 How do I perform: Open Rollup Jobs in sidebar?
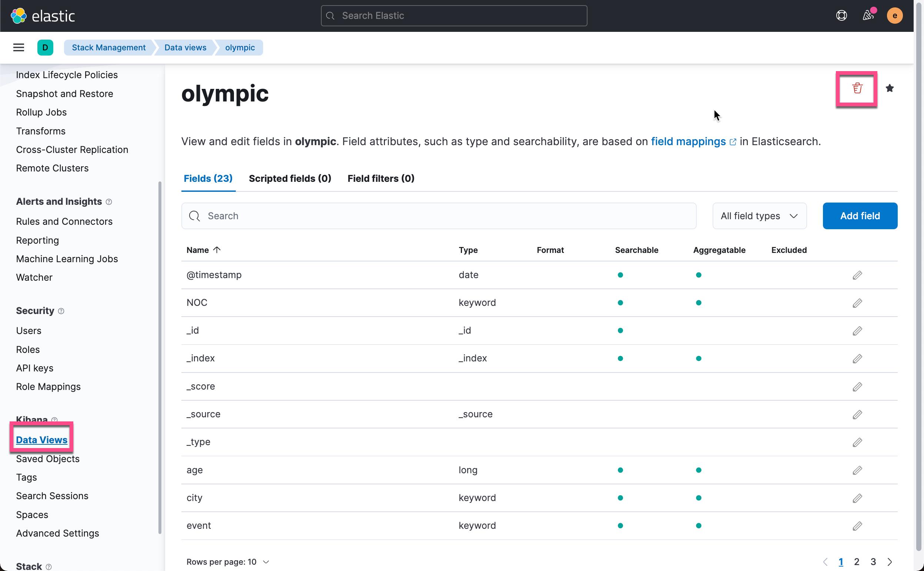click(41, 112)
